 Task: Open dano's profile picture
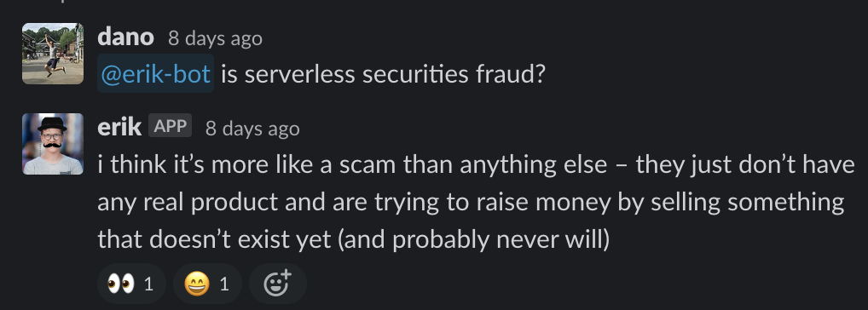(x=53, y=54)
